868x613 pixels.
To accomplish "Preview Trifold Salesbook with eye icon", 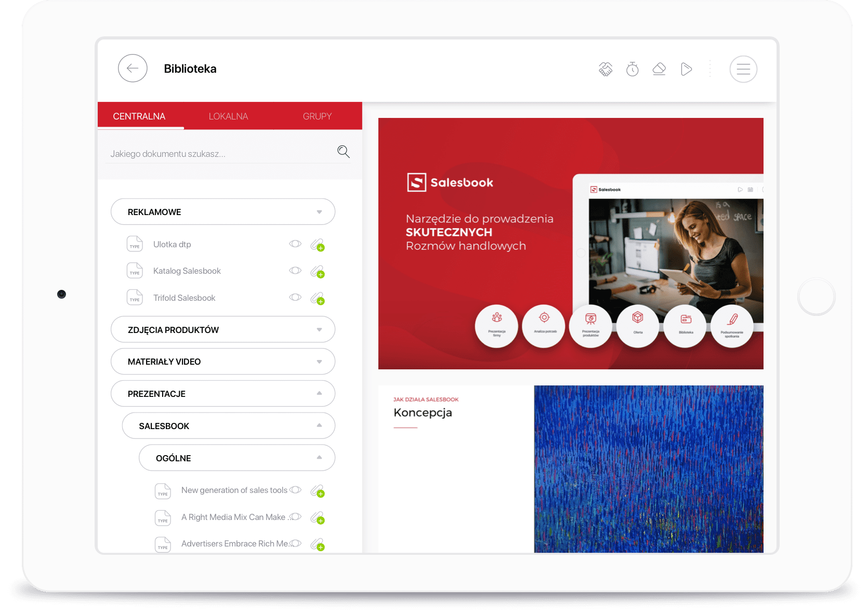I will pyautogui.click(x=295, y=297).
